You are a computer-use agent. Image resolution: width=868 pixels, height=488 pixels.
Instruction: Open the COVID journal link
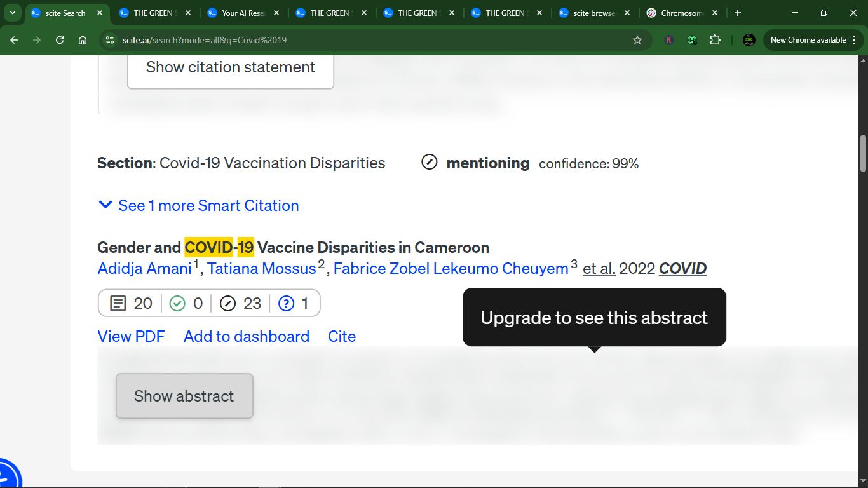[682, 269]
